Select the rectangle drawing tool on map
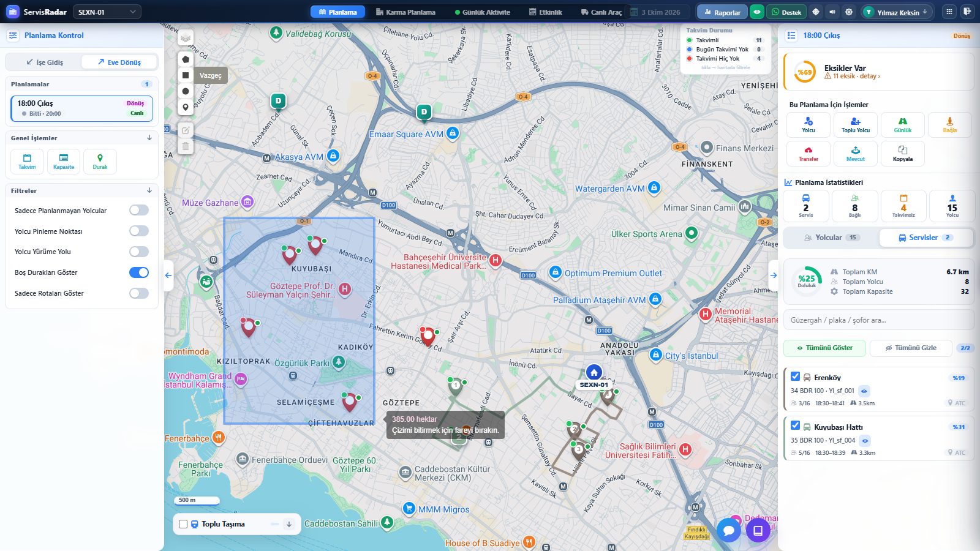 coord(186,75)
